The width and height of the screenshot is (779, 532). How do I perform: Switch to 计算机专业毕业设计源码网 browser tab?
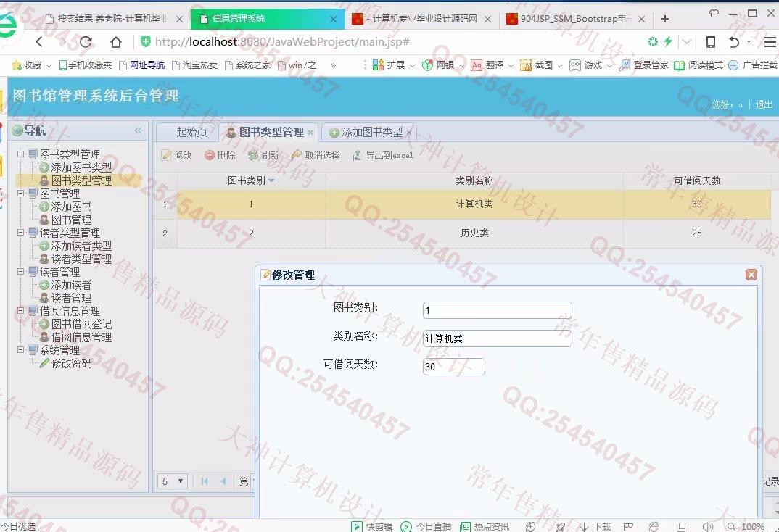[x=421, y=19]
